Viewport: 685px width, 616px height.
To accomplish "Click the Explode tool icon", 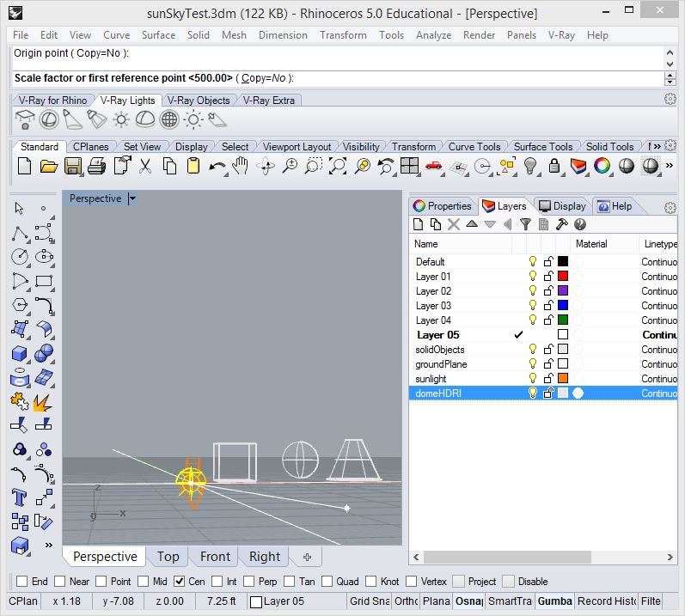I will [x=43, y=401].
